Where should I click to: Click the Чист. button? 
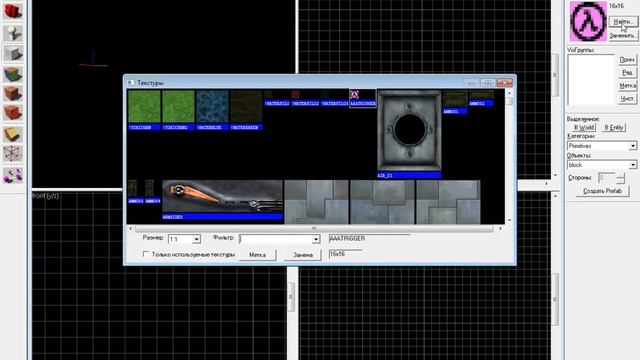(x=627, y=98)
